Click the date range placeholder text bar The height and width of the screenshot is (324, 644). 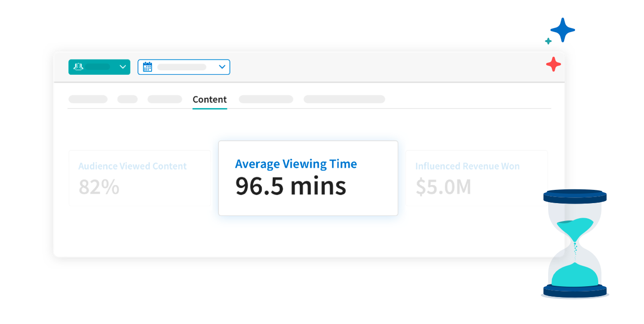[182, 67]
